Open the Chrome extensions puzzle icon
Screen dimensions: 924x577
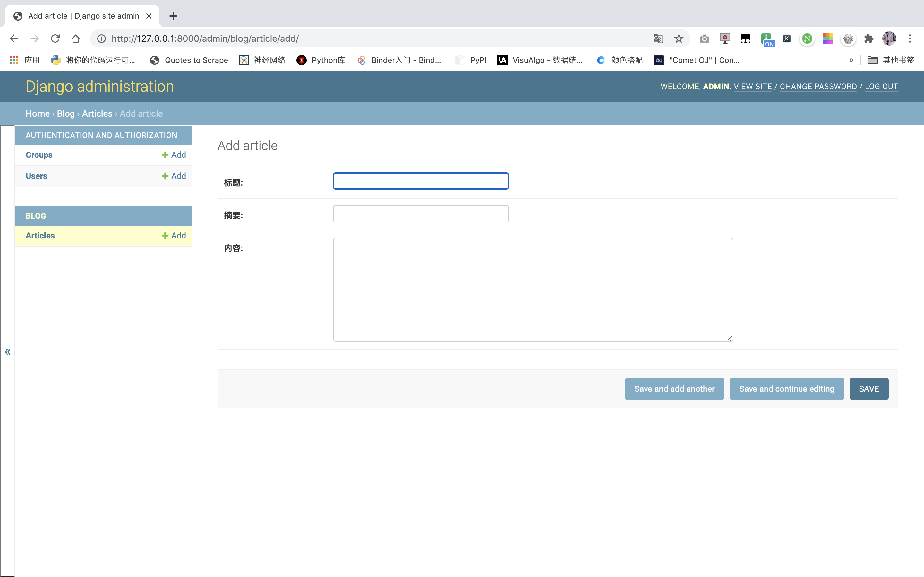[868, 38]
